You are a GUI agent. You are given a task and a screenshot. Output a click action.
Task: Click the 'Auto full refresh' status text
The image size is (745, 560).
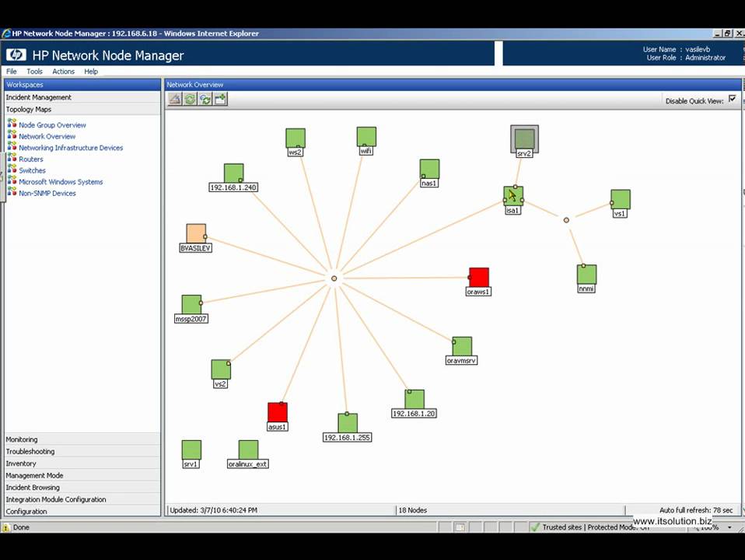[695, 510]
